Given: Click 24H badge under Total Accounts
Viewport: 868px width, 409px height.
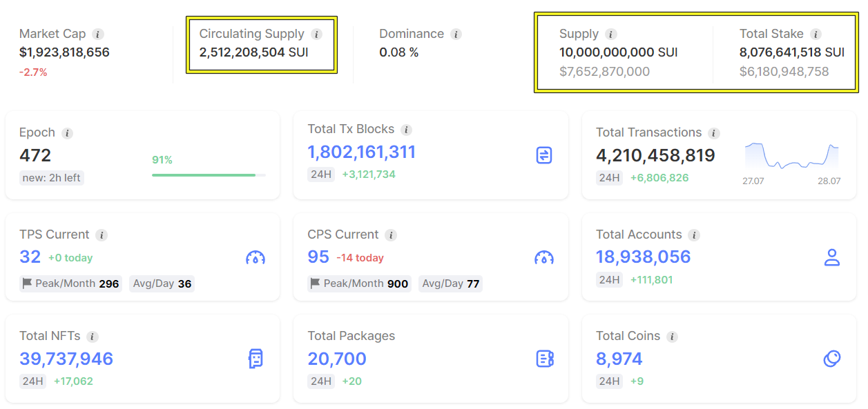Looking at the screenshot, I should (610, 280).
